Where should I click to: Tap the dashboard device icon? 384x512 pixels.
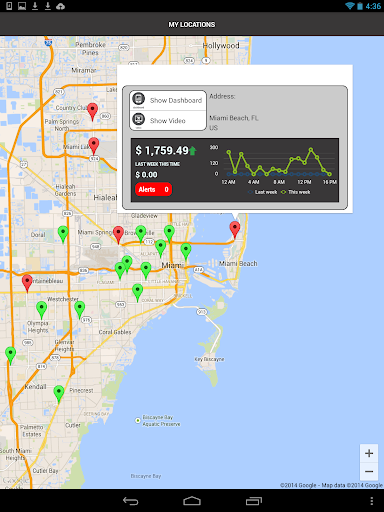[139, 100]
